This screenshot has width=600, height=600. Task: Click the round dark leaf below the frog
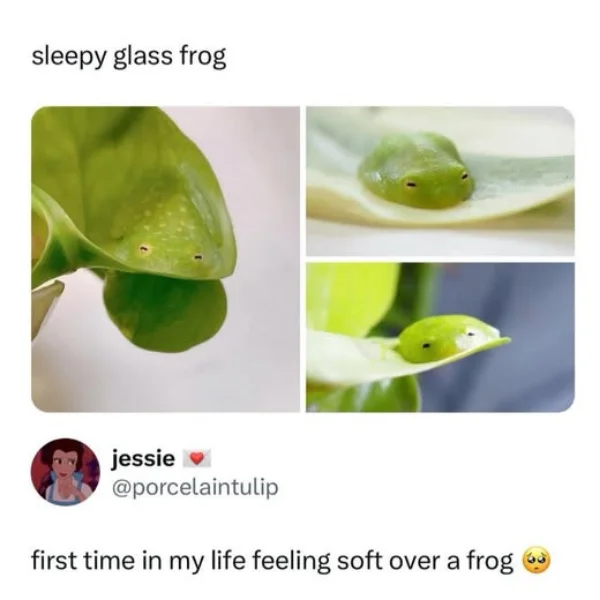[x=165, y=310]
